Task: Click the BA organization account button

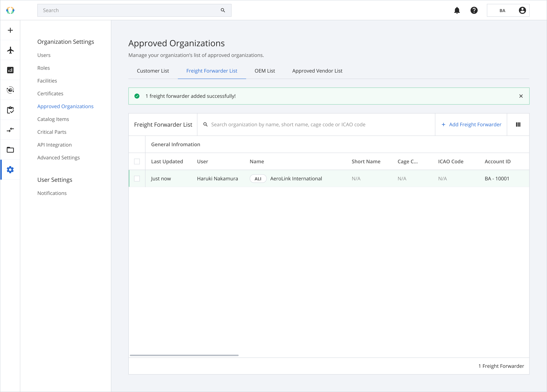Action: (x=508, y=10)
